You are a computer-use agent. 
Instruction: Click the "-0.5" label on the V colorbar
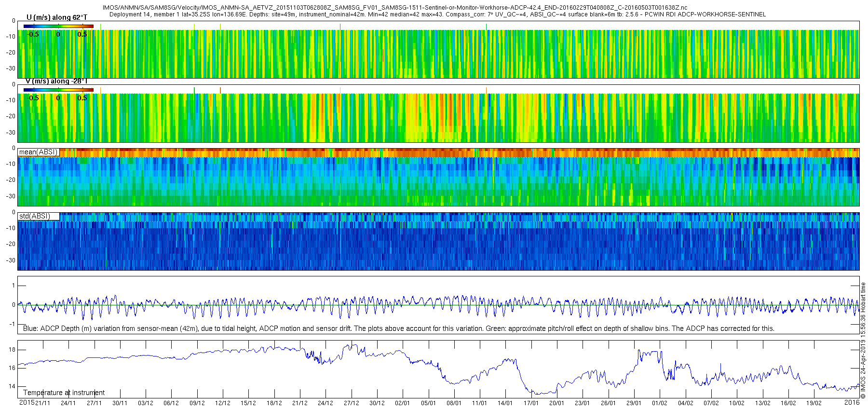[x=32, y=98]
